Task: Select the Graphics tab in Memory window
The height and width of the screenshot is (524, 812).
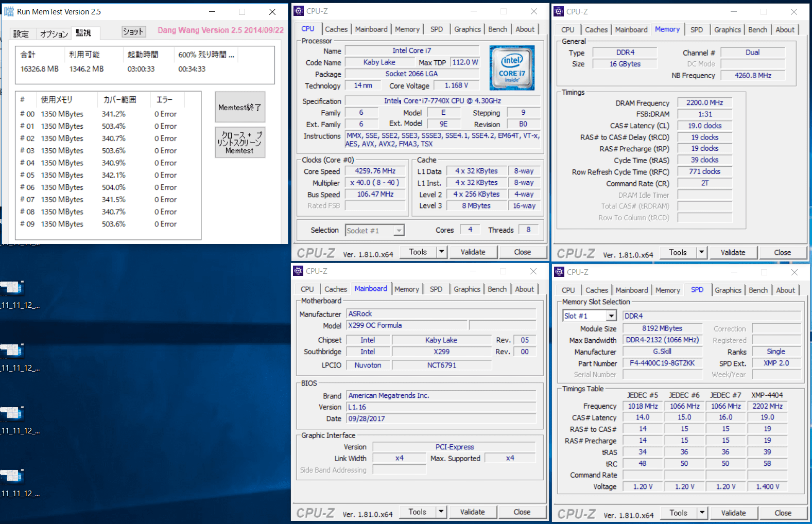Action: (x=727, y=30)
